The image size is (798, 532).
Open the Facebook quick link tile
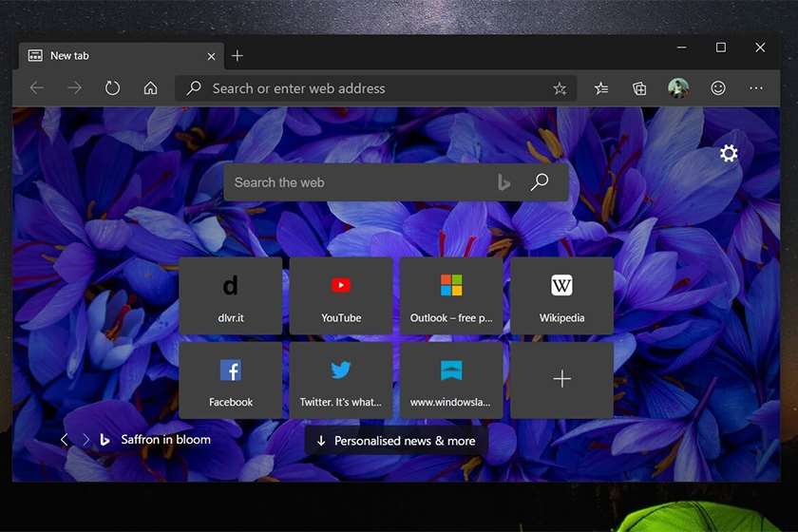pyautogui.click(x=231, y=380)
